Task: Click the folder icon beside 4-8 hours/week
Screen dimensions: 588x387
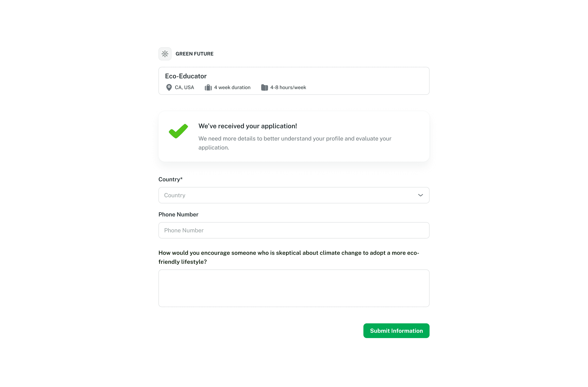Action: click(x=264, y=87)
